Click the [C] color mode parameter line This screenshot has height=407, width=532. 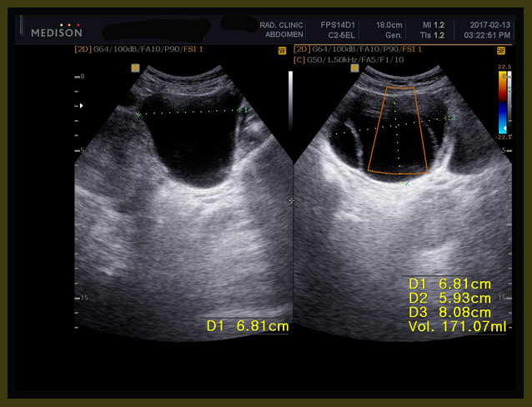click(x=353, y=59)
